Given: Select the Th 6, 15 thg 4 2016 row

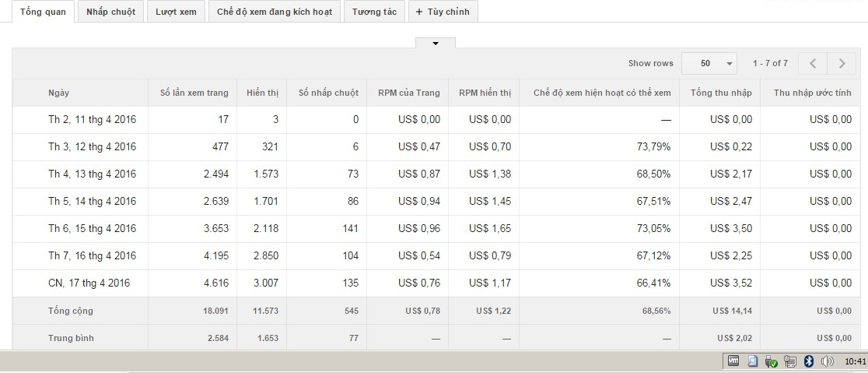Looking at the screenshot, I should pos(92,229).
